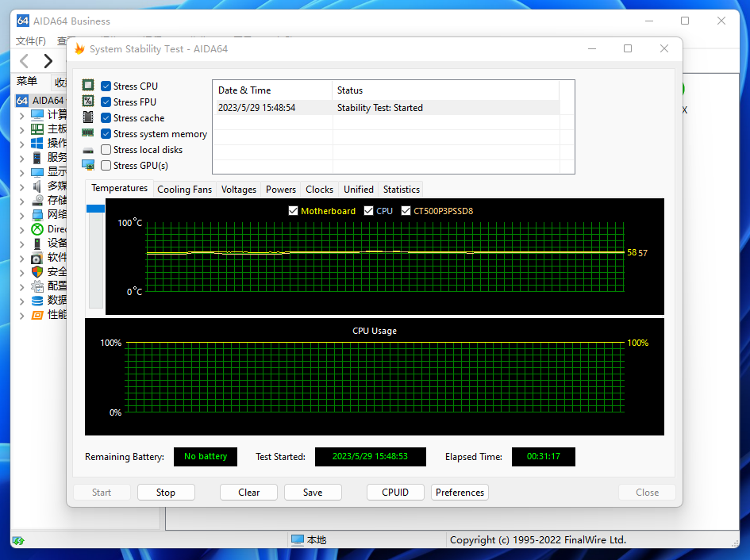Screen dimensions: 750x560
Task: Click the Stress FPU percent icon
Action: click(88, 101)
